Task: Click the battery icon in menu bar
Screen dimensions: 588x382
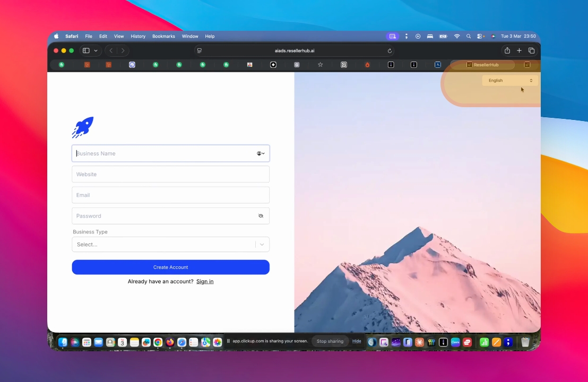Action: click(x=443, y=37)
